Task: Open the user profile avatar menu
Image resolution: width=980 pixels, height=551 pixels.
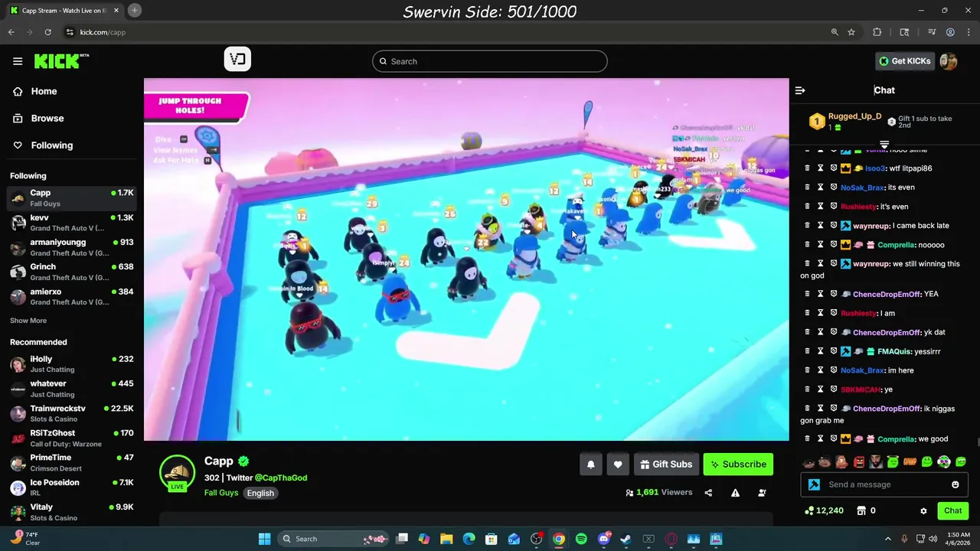Action: 949,61
